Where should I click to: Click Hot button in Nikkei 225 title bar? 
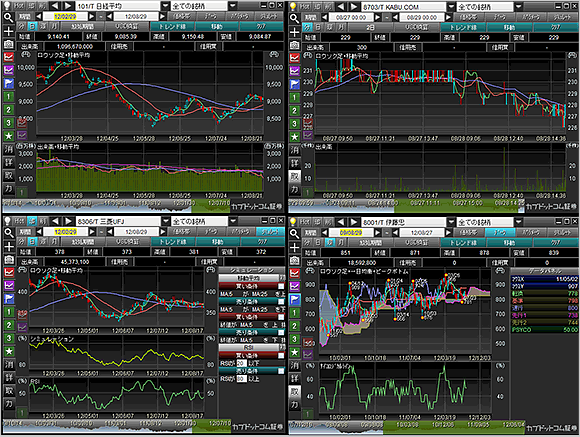(18, 6)
